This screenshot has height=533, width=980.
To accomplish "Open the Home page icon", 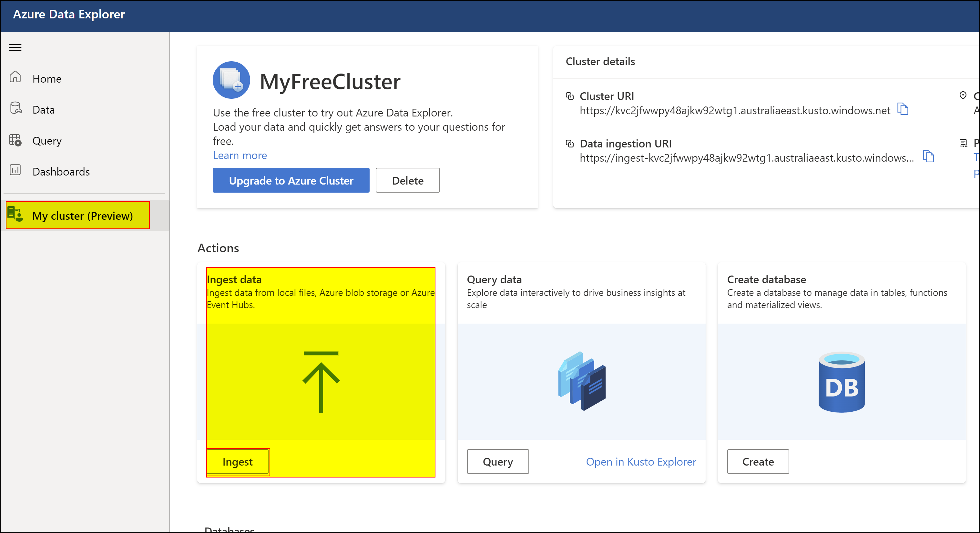I will (x=15, y=77).
